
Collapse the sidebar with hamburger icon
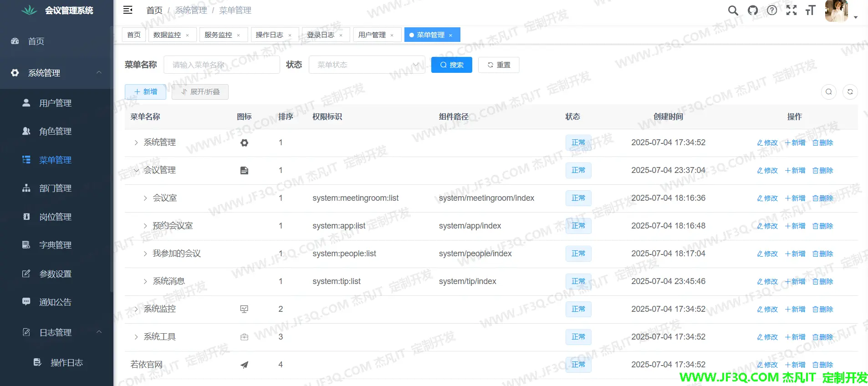[128, 10]
